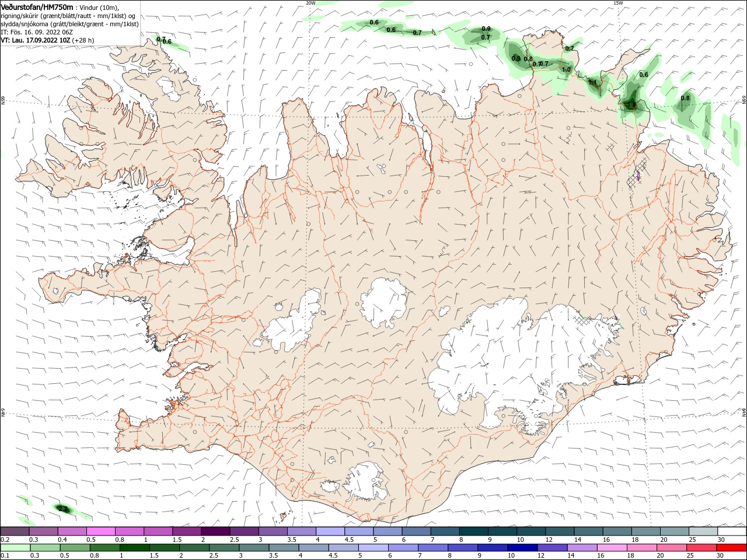Pick upper scale swatch starting at 12
Viewport: 747px width, 560px height.
560,531
